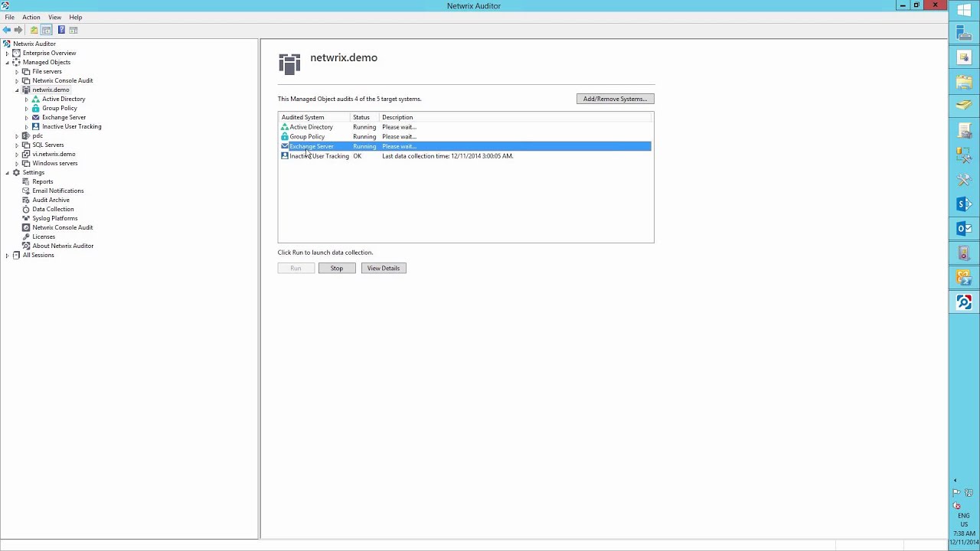980x551 pixels.
Task: Click the Active Directory tree icon
Action: (x=36, y=99)
